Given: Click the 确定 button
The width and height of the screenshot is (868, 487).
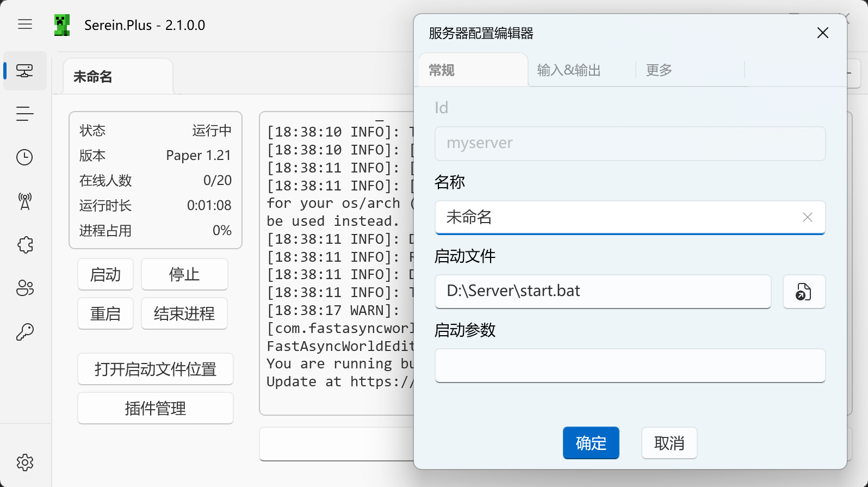Looking at the screenshot, I should pos(591,443).
